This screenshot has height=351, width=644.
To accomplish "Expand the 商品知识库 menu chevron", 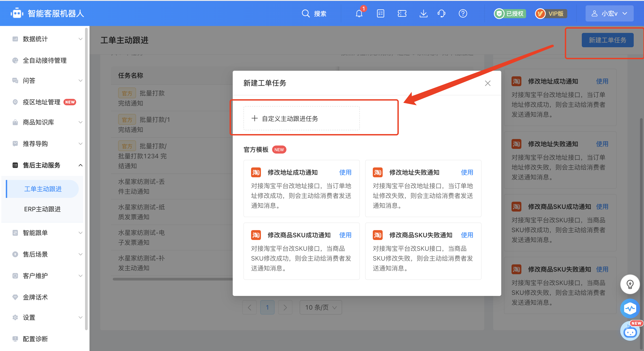I will [x=81, y=122].
